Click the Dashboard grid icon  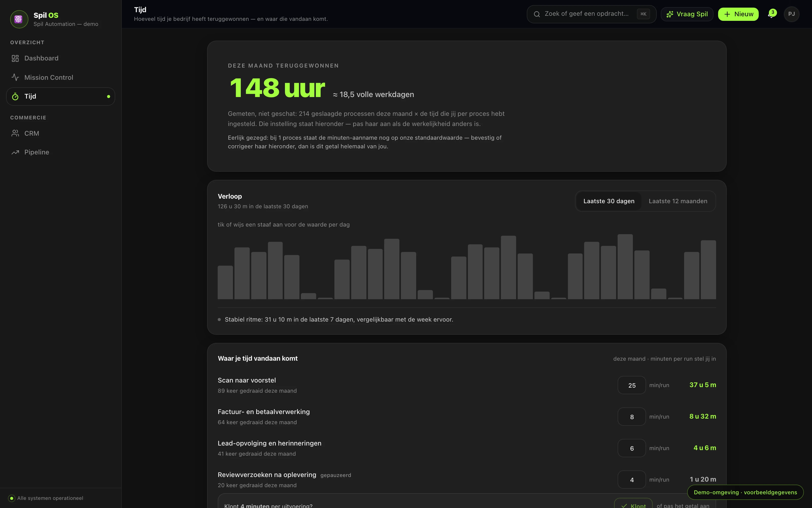[15, 58]
